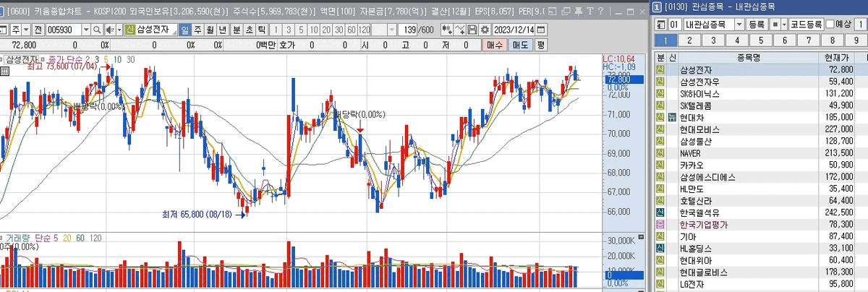Open the 내관심종목 group dropdown
Viewport: 868px width, 292px height.
coord(739,25)
